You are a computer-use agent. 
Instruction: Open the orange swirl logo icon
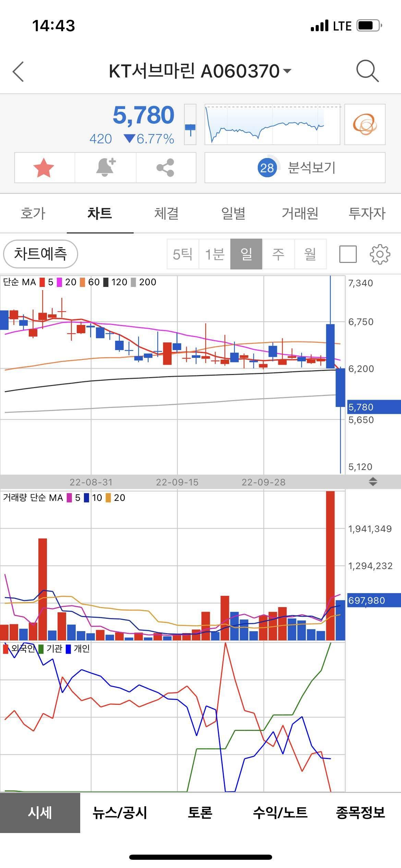(365, 124)
